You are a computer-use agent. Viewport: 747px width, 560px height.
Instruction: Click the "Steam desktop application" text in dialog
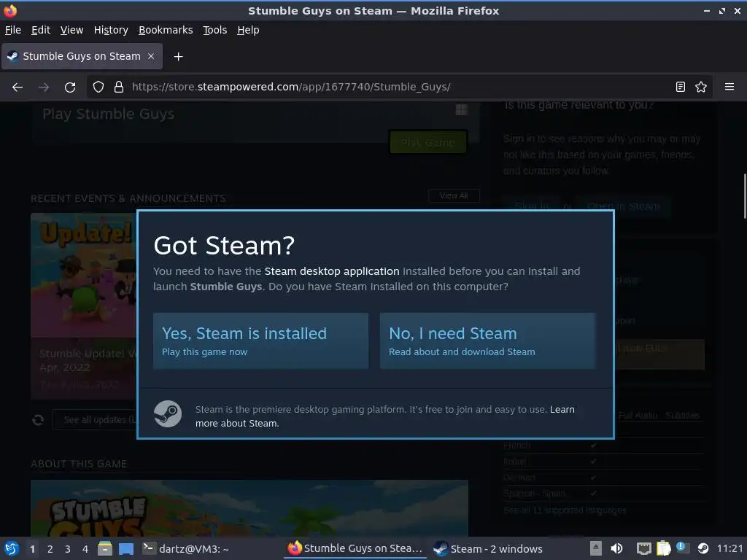click(x=332, y=271)
